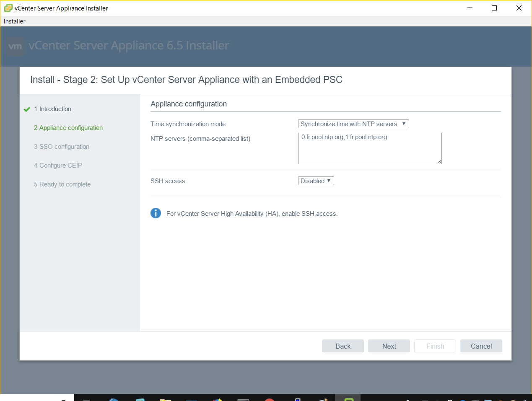Click the blue information icon
The width and height of the screenshot is (532, 401).
pos(156,213)
